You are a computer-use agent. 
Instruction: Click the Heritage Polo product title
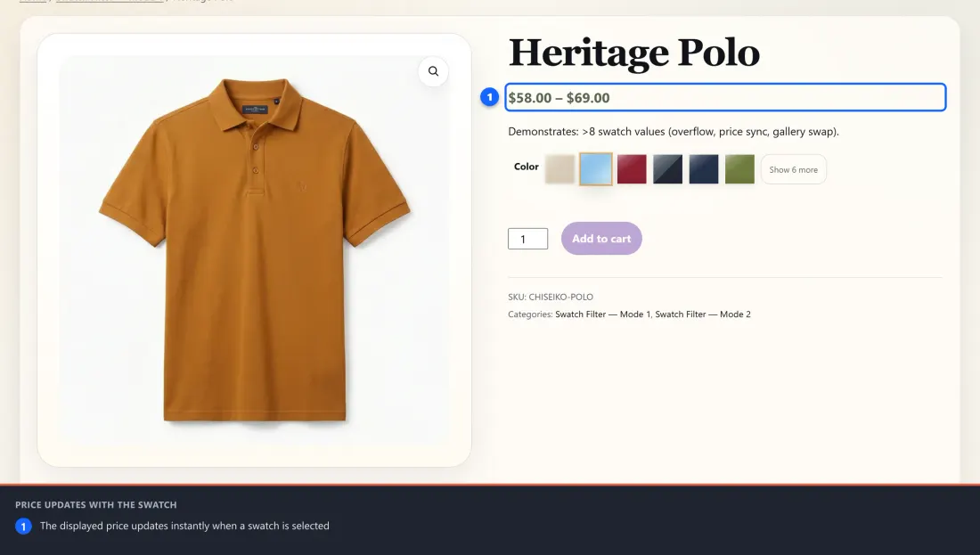click(x=633, y=53)
